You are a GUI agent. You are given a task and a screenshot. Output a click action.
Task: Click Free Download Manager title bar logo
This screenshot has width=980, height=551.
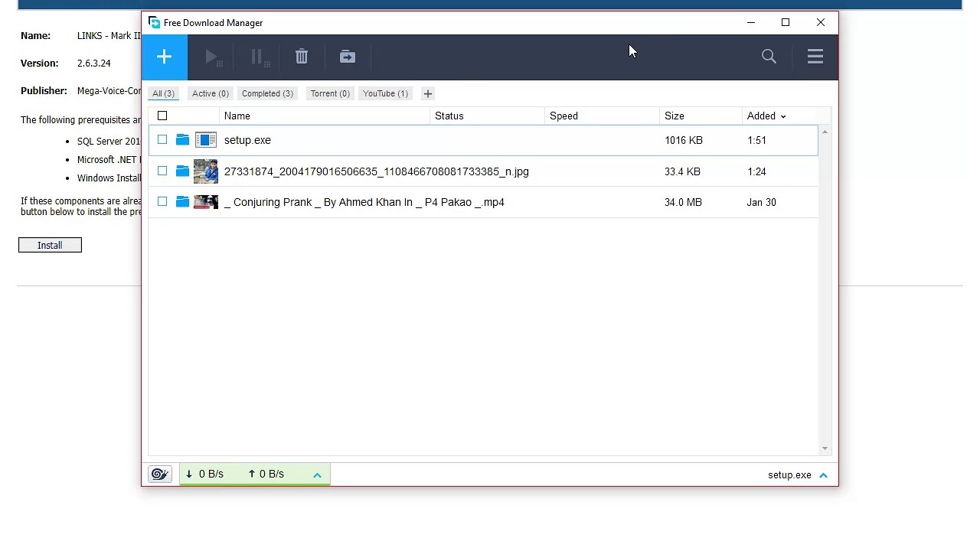154,22
